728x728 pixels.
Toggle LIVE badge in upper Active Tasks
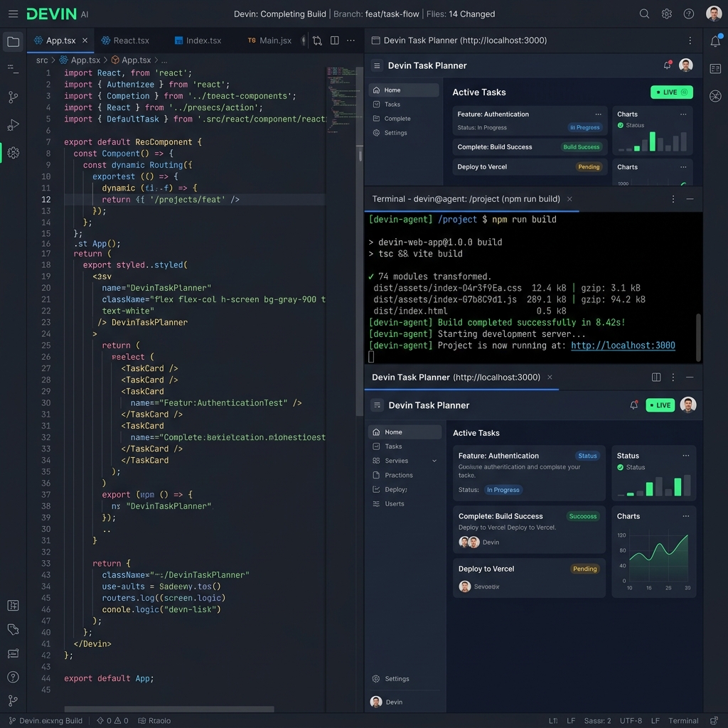coord(671,92)
